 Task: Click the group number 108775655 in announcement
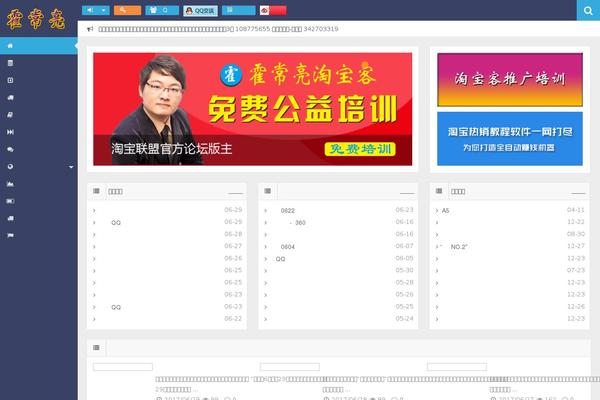click(x=252, y=29)
